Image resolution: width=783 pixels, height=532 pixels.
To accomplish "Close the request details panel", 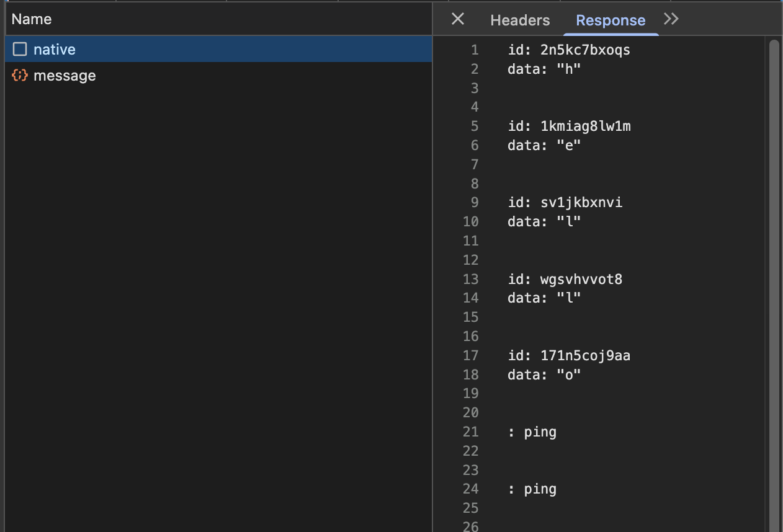I will click(457, 19).
